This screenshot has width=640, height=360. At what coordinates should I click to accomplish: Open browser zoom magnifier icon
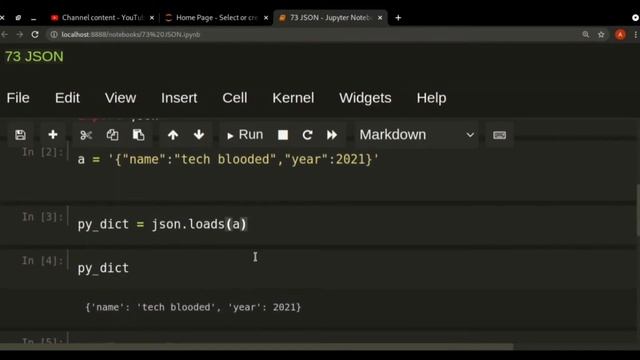point(586,35)
